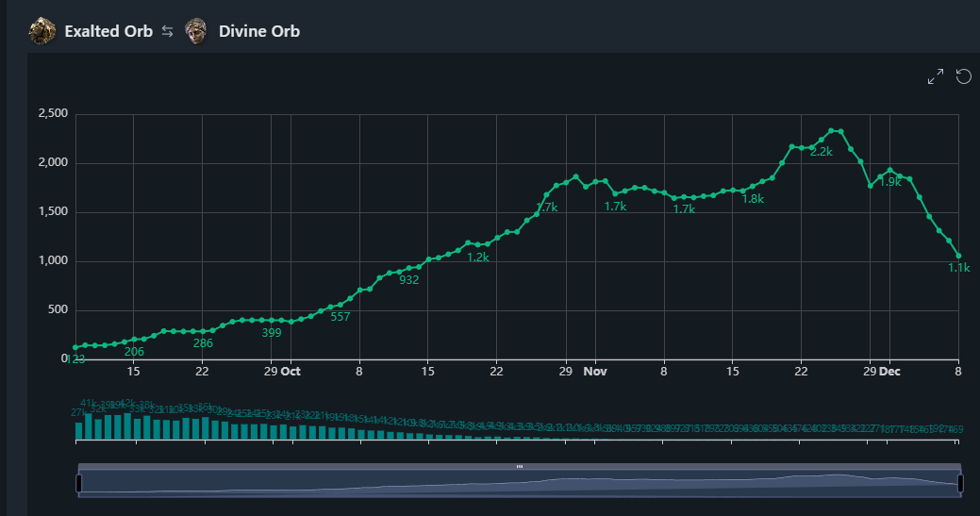The width and height of the screenshot is (980, 516).
Task: Click the 2,500 y-axis label
Action: pos(53,113)
